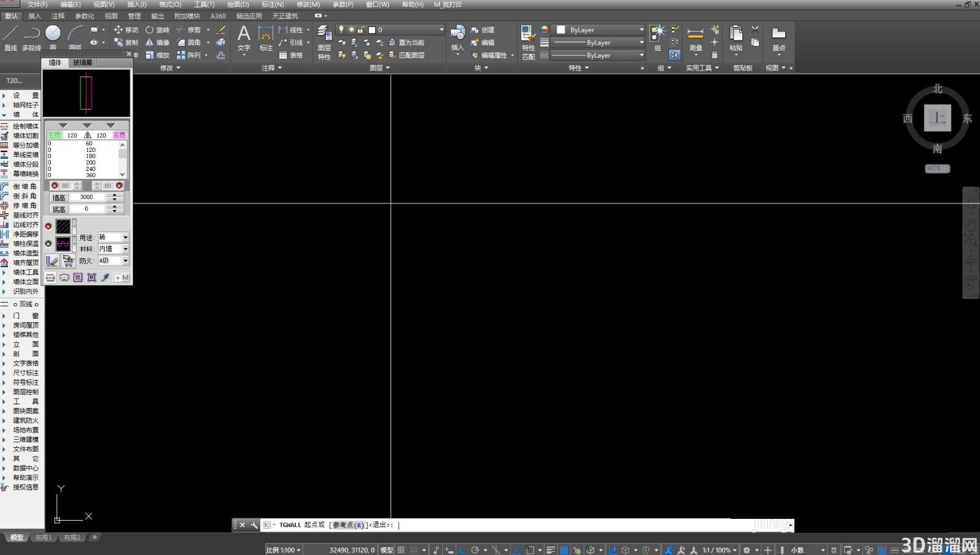Open the 材料 dropdown showing 内墙
980x555 pixels.
click(x=113, y=249)
